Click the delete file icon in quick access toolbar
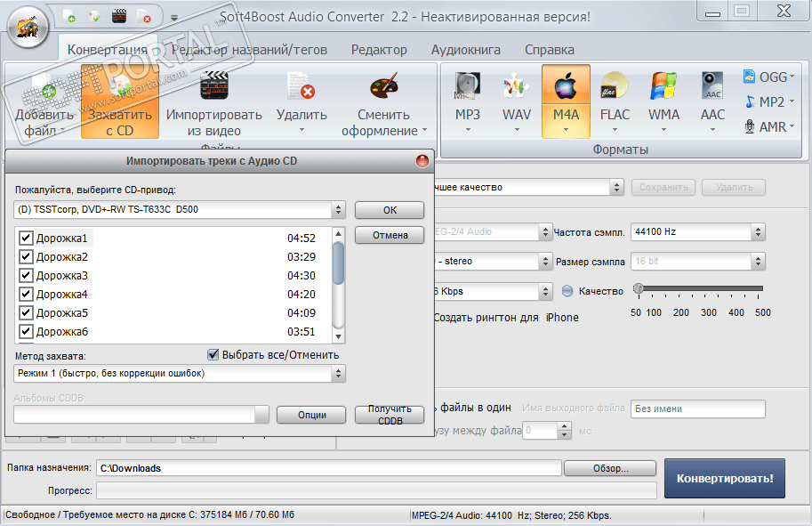The image size is (812, 526). pyautogui.click(x=144, y=16)
